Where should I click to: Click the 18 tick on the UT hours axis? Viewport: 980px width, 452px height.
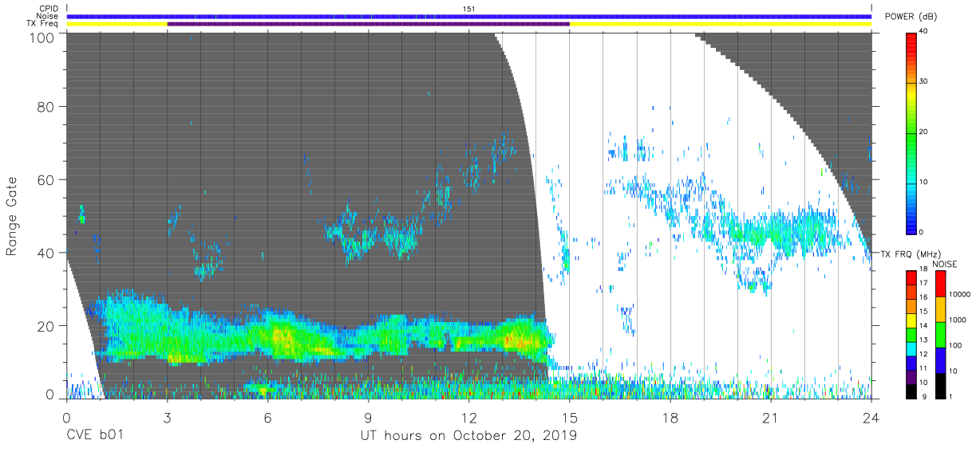[x=670, y=416]
